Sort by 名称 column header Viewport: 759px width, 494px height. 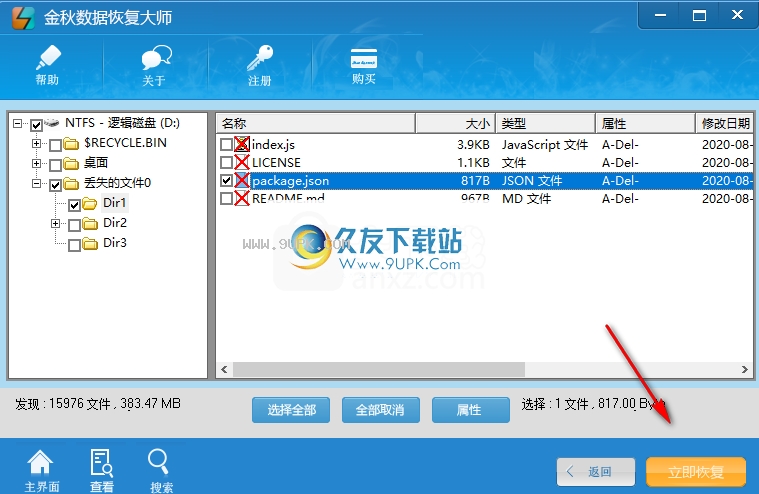click(316, 123)
